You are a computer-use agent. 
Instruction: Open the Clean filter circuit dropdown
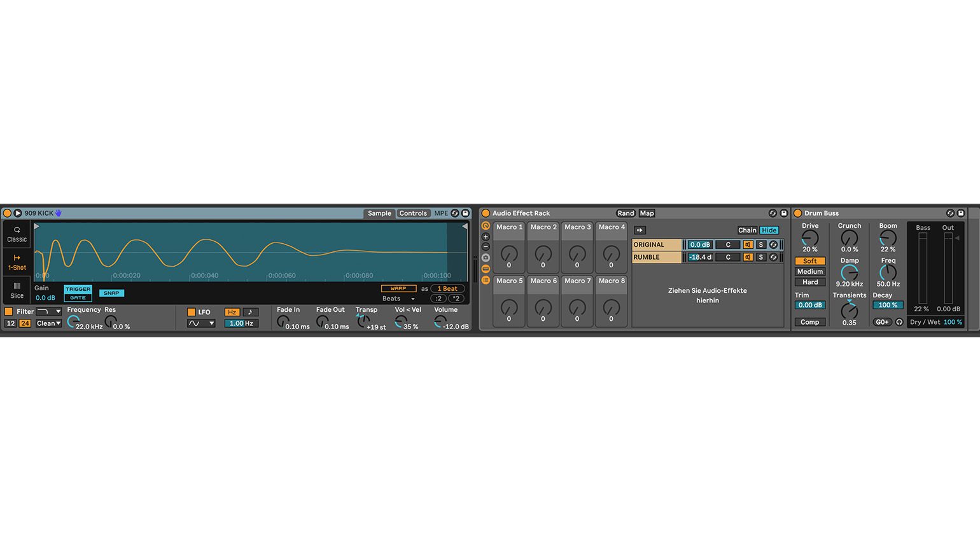coord(48,323)
